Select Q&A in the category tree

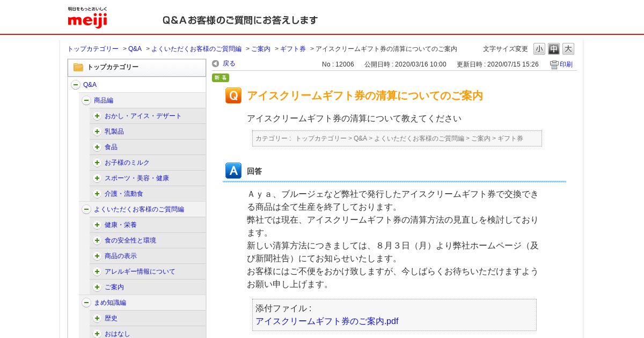point(90,85)
